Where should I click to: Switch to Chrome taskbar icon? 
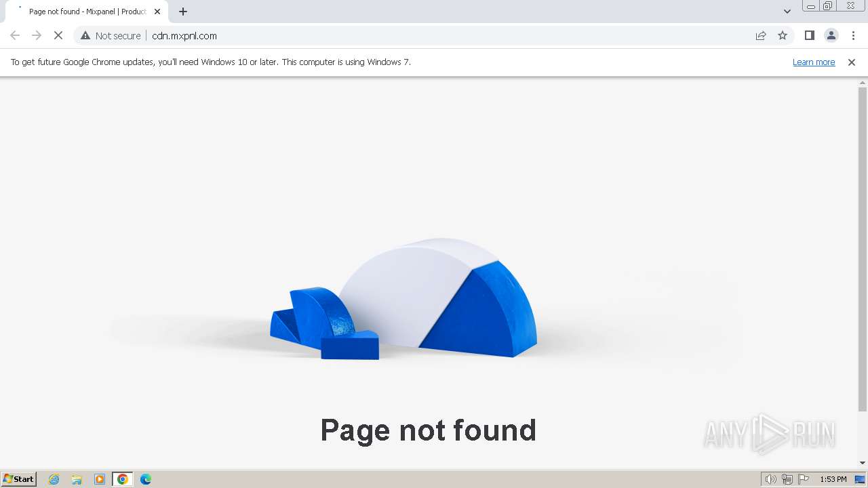123,479
